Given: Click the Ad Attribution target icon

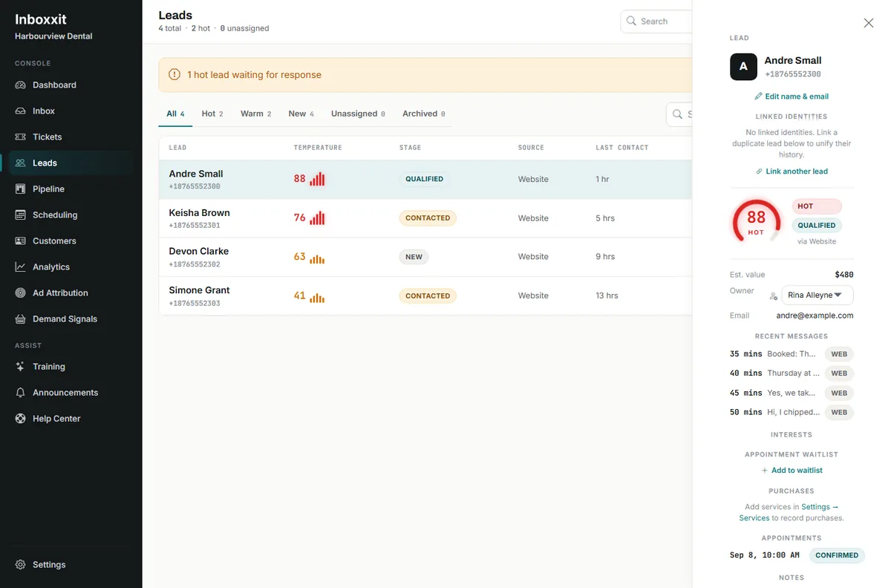Looking at the screenshot, I should 21,293.
